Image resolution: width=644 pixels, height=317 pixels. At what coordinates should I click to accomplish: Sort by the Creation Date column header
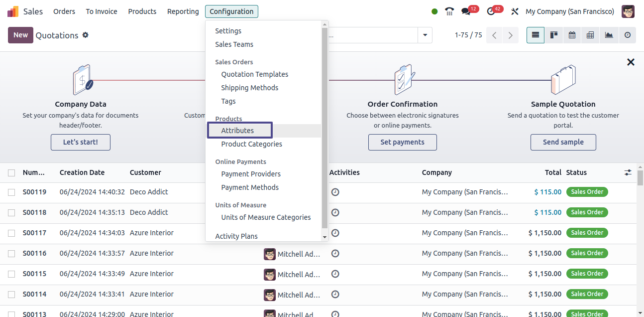[x=82, y=172]
